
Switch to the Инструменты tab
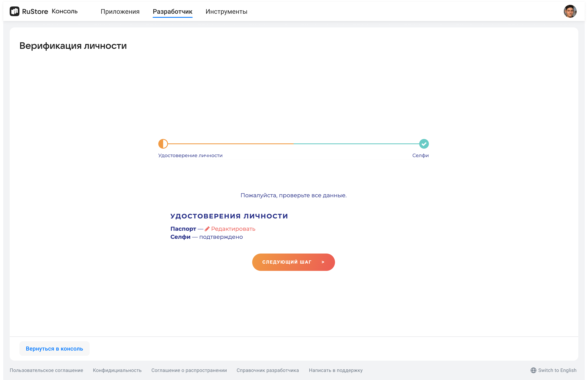(226, 11)
